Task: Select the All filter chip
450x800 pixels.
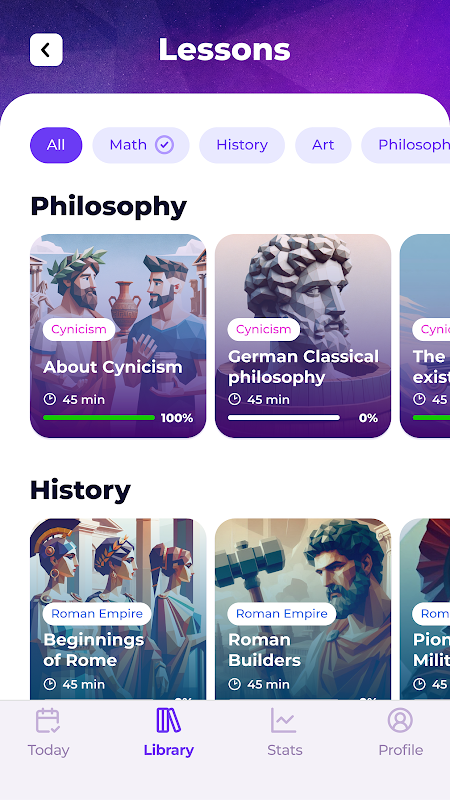Action: tap(56, 145)
